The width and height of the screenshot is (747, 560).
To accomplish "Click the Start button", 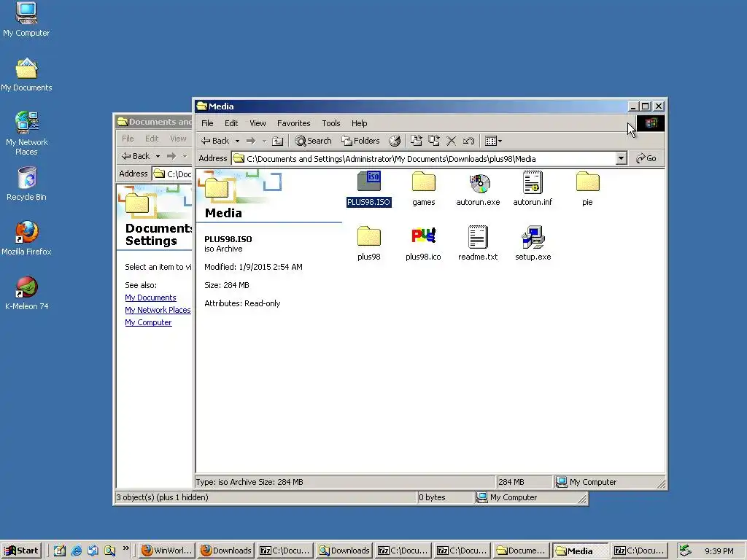I will coord(21,551).
